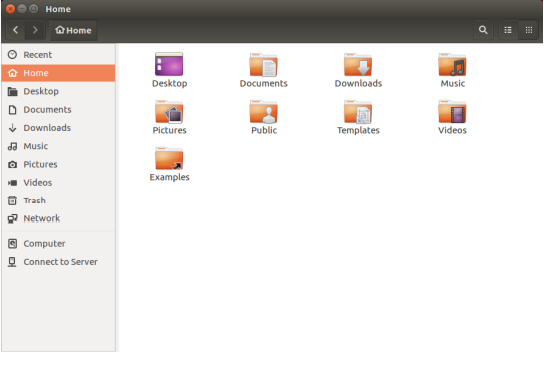544x370 pixels.
Task: Click the Examples folder label
Action: (x=169, y=177)
